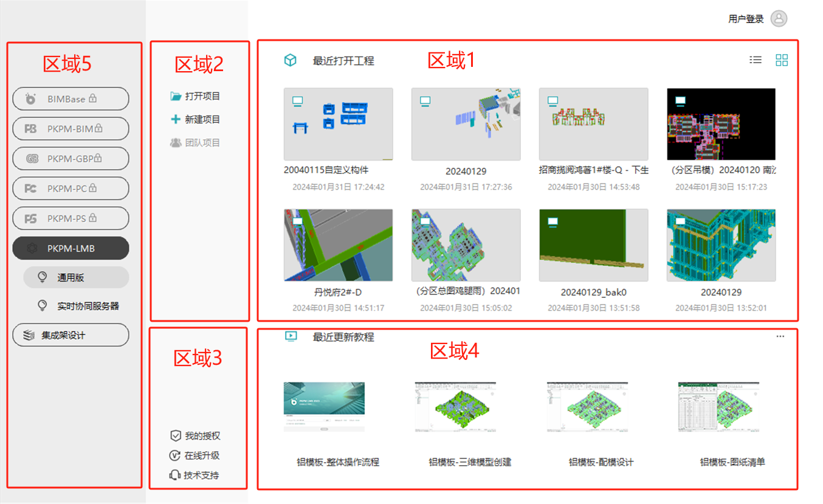Click the project name 20040115自定义构件
This screenshot has height=504, width=823.
[x=326, y=170]
